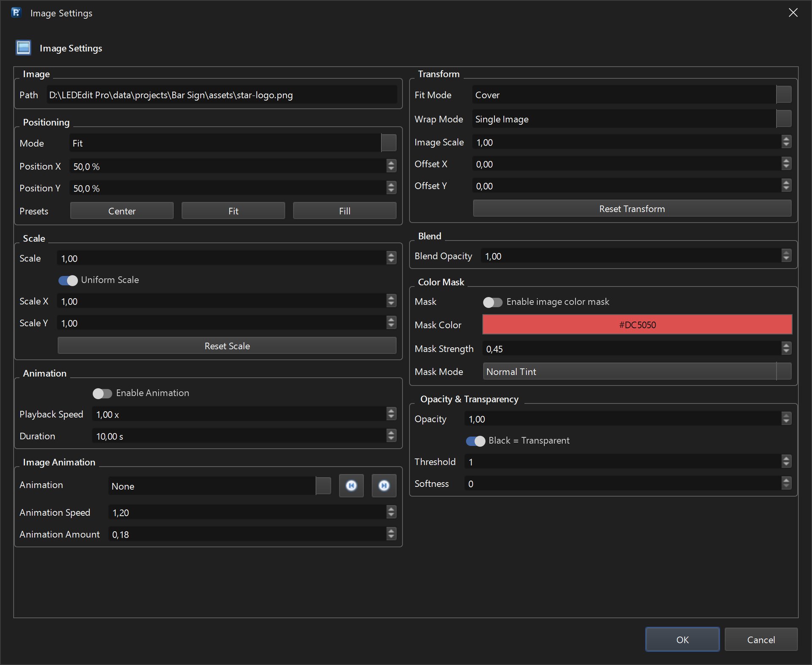Click the next animation icon button
Image resolution: width=812 pixels, height=665 pixels.
(x=384, y=486)
